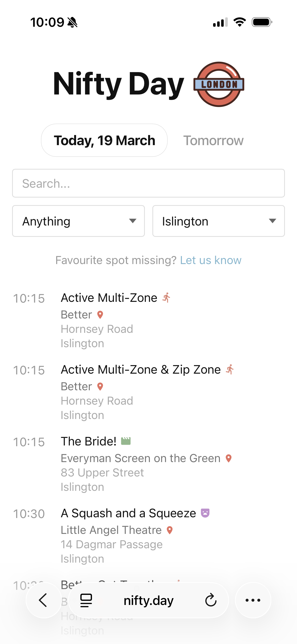Tap the London roundel logo
This screenshot has height=644, width=297.
[x=219, y=84]
